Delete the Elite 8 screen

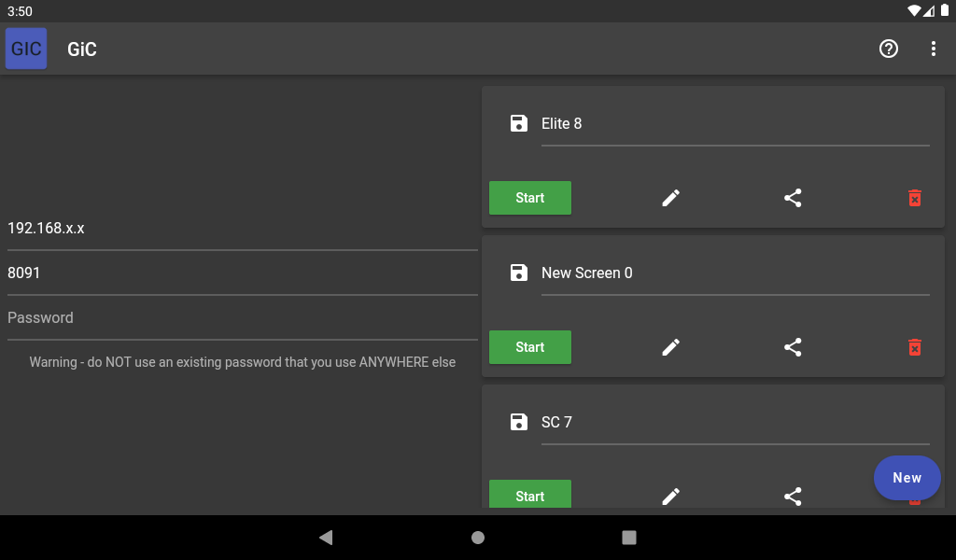tap(914, 198)
